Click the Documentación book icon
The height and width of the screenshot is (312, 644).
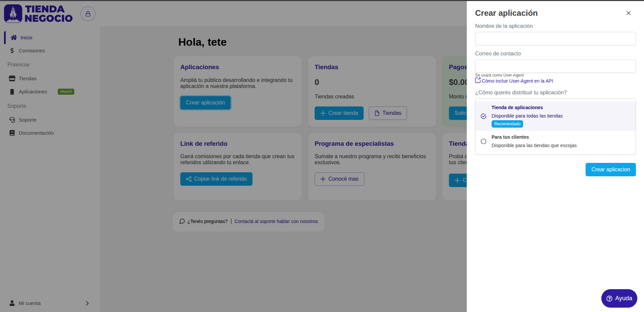[x=12, y=133]
